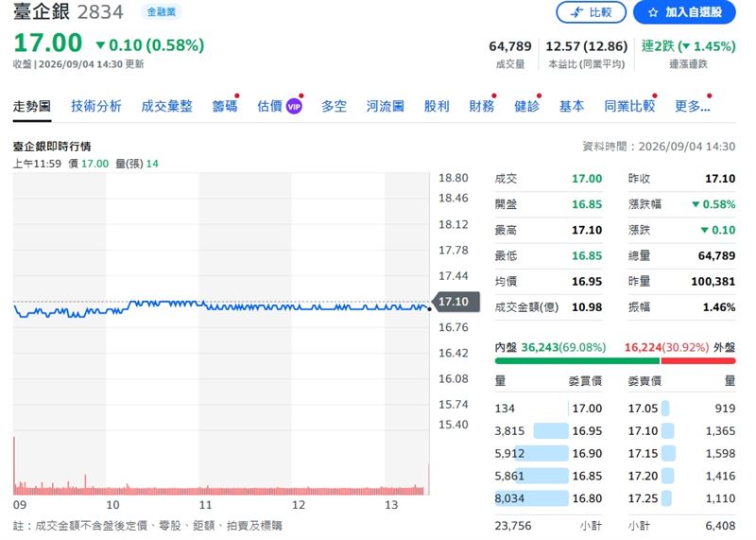Add stock via 加入自選股 button
Screen dimensions: 756x540
tap(684, 12)
